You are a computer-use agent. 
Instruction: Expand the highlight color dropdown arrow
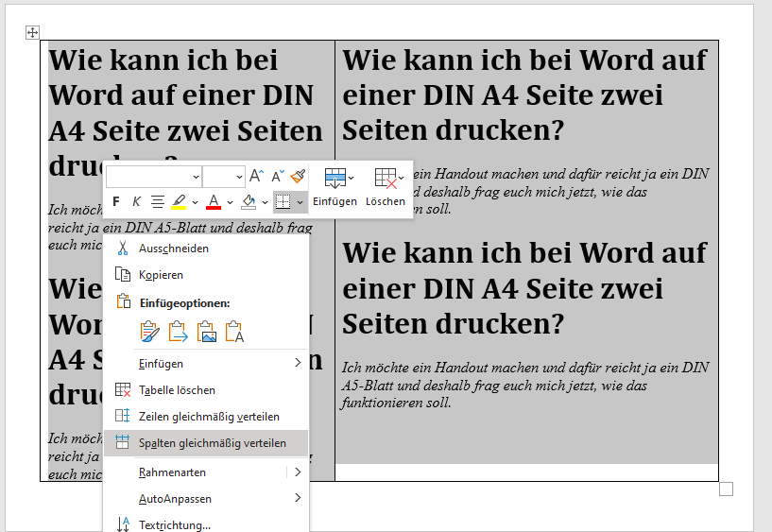click(195, 202)
